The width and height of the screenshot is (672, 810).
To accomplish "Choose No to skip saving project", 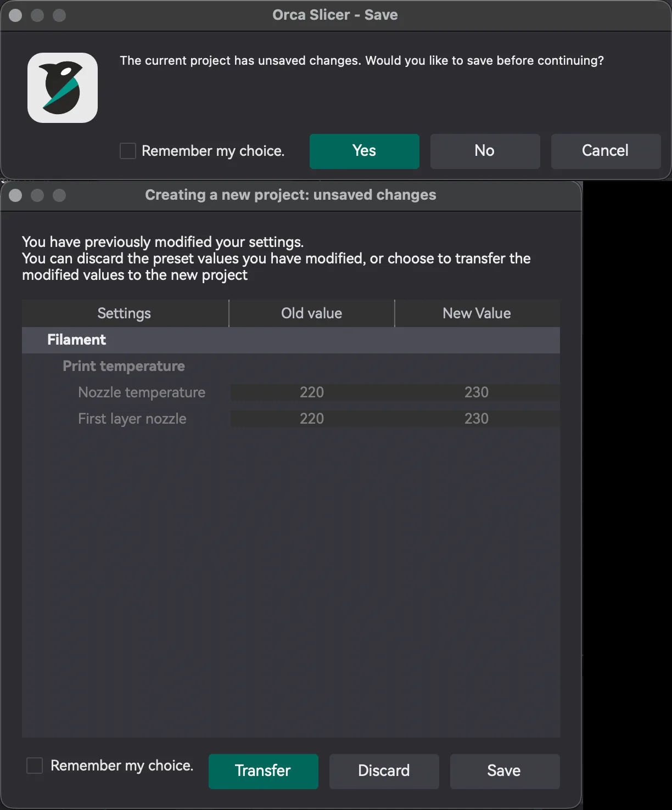I will click(485, 151).
